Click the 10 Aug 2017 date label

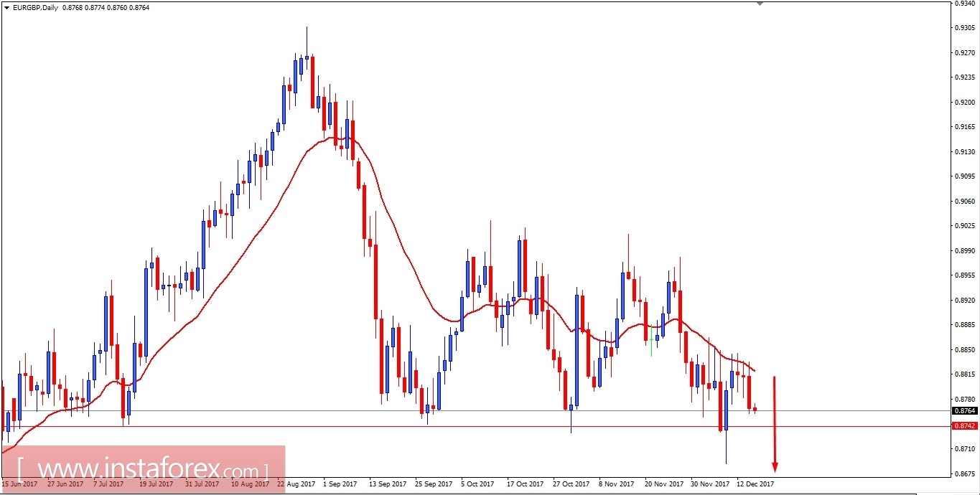(x=251, y=484)
